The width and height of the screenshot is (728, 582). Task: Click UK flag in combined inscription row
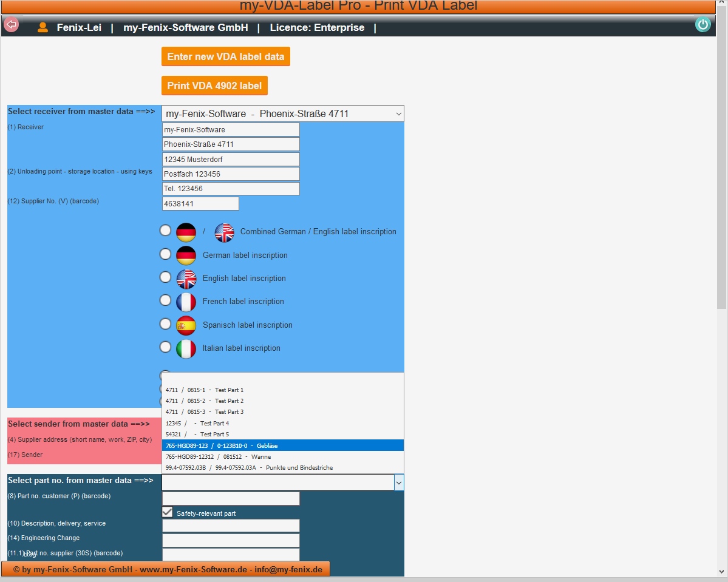224,232
